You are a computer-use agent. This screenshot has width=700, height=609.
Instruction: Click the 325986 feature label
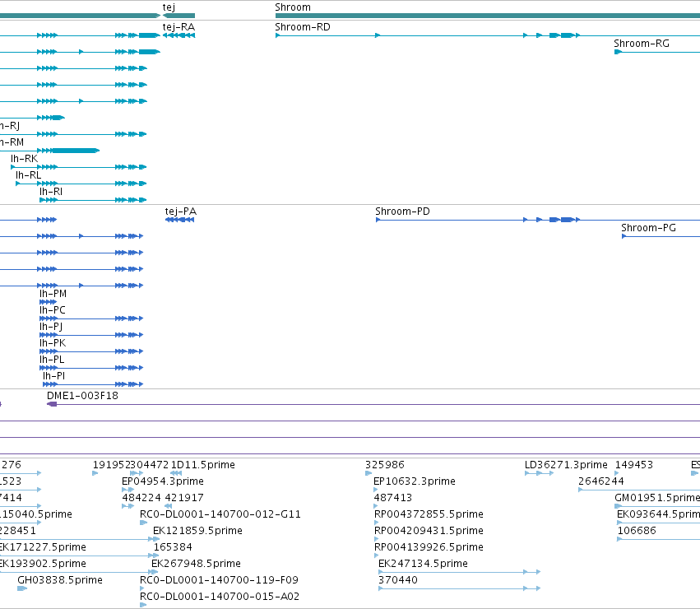coord(385,465)
